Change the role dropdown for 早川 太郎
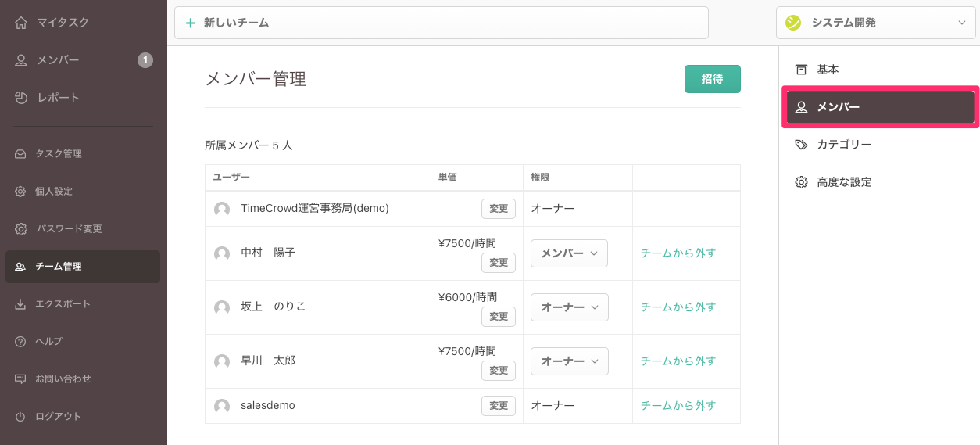The image size is (980, 445). [x=569, y=361]
